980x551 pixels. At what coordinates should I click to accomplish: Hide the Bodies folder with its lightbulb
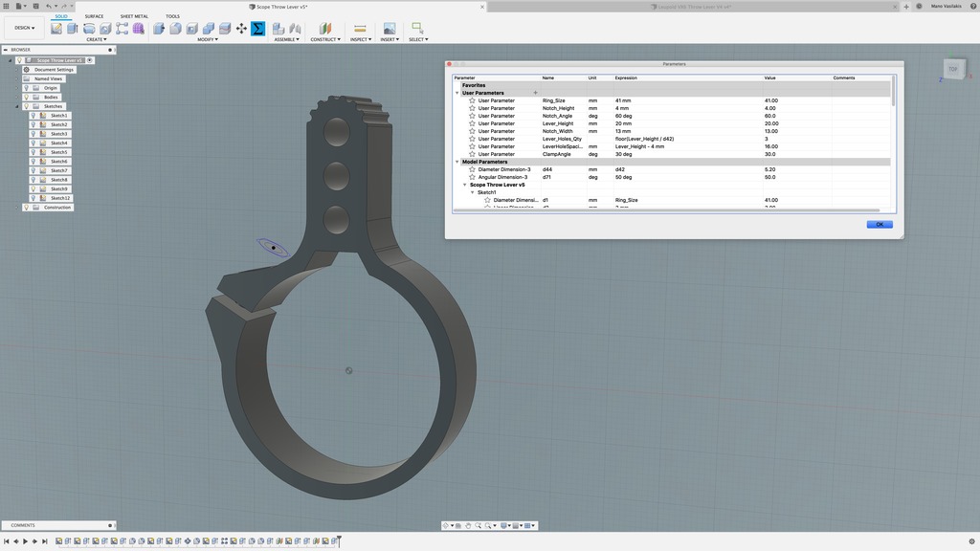[x=27, y=97]
